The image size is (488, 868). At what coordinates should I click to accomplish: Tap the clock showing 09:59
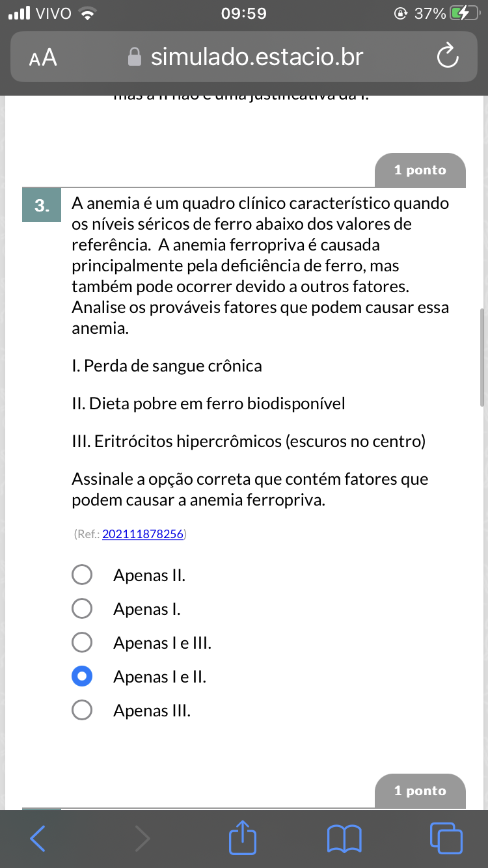pyautogui.click(x=244, y=14)
